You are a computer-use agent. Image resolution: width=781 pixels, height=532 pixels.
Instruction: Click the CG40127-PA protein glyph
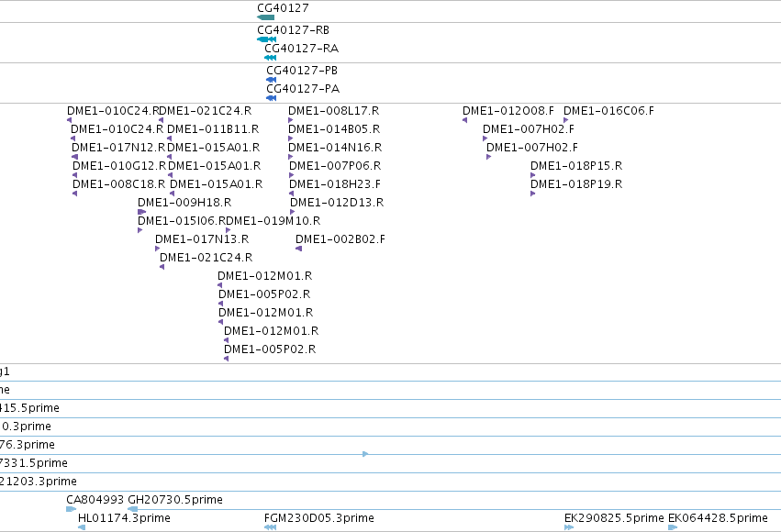[271, 98]
